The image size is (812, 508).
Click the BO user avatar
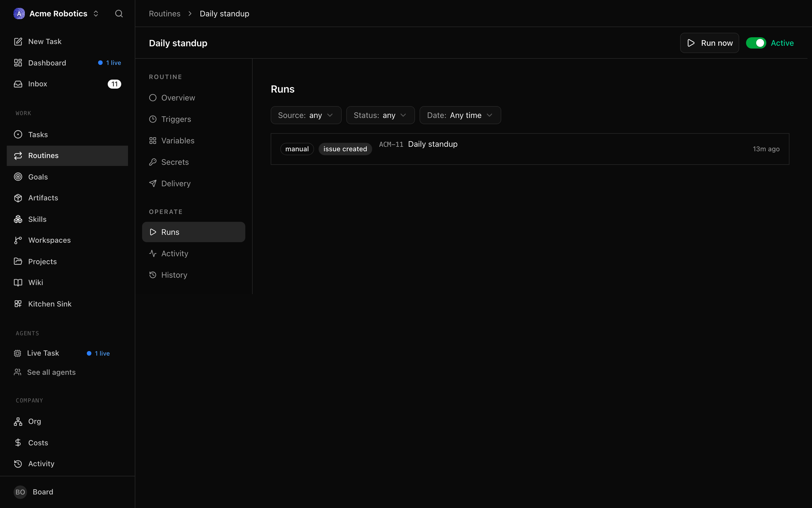coord(20,492)
